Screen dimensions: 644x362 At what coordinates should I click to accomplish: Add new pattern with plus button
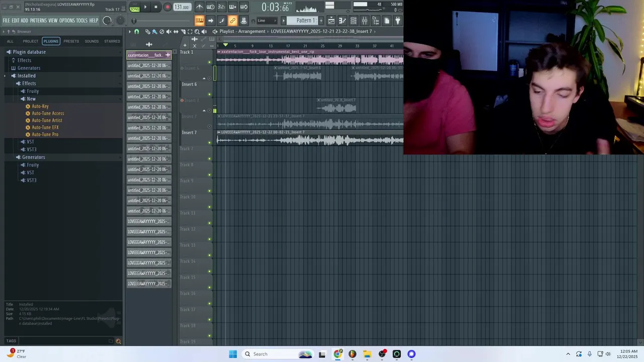point(321,21)
